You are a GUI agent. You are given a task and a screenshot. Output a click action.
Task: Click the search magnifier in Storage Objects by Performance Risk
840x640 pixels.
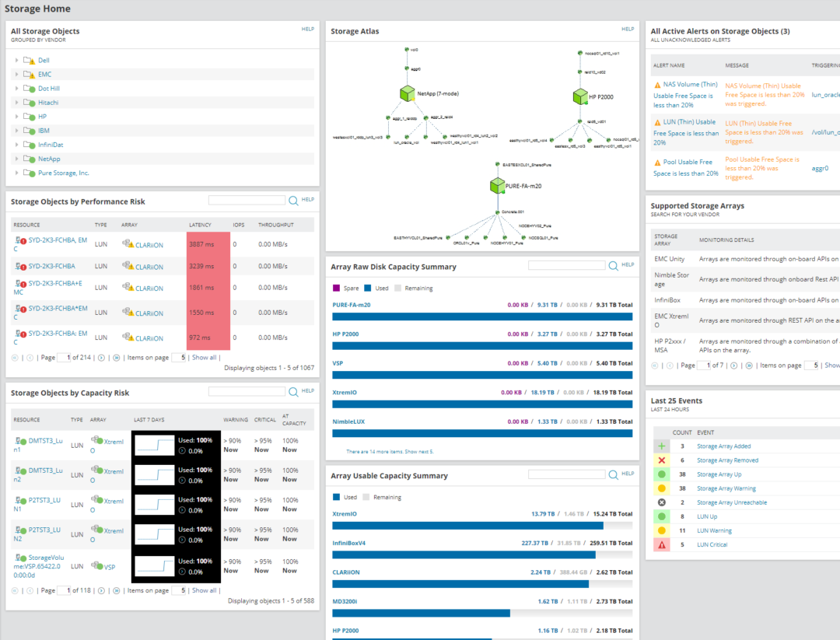(293, 201)
